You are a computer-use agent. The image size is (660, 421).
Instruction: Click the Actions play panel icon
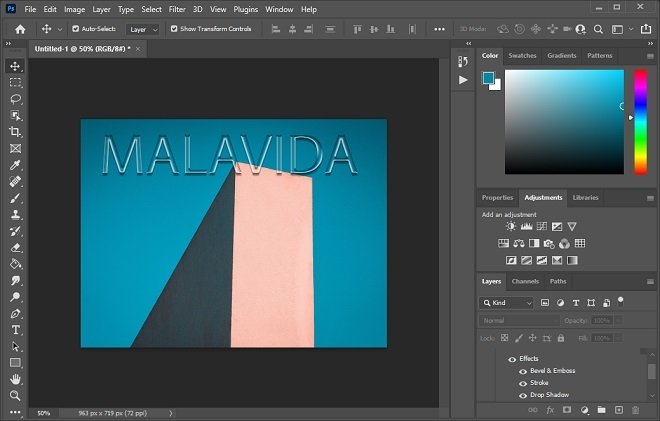[463, 80]
